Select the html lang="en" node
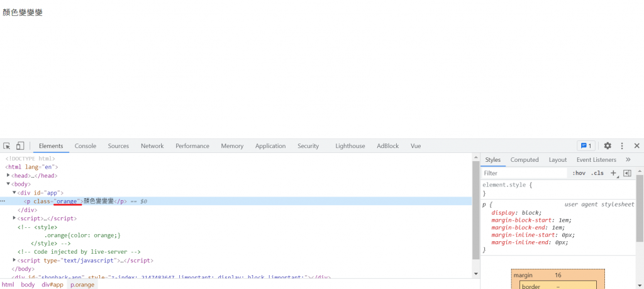Viewport: 644px width, 289px height. pyautogui.click(x=31, y=167)
